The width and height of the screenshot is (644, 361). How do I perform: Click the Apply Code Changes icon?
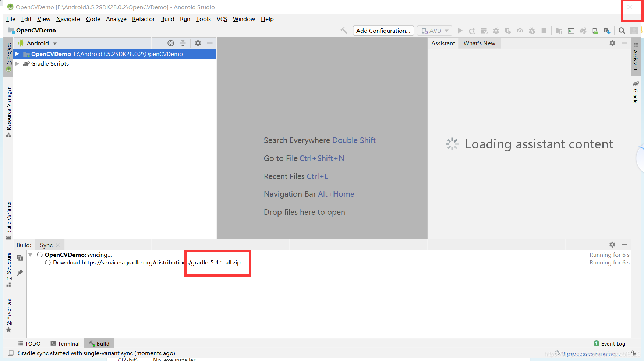coord(484,31)
